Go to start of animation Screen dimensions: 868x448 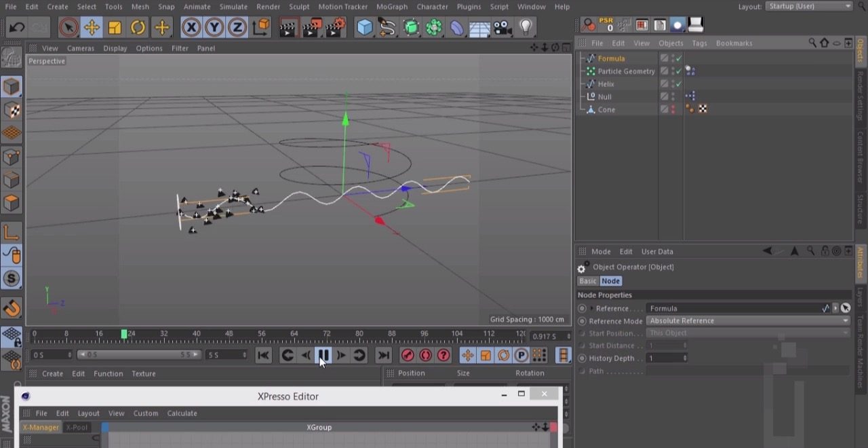(x=263, y=355)
